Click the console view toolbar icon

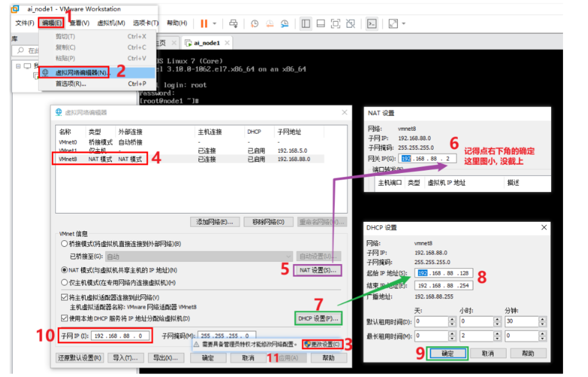click(x=372, y=24)
